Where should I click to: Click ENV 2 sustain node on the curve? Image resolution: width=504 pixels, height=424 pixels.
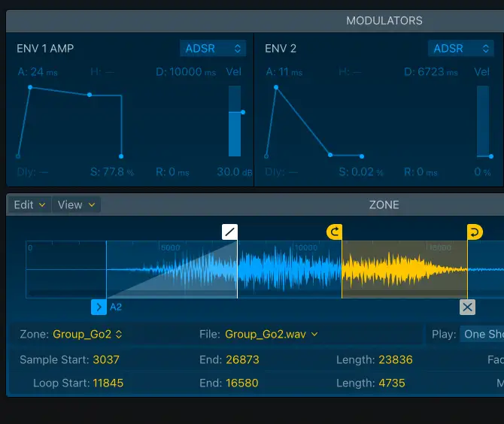pyautogui.click(x=329, y=155)
